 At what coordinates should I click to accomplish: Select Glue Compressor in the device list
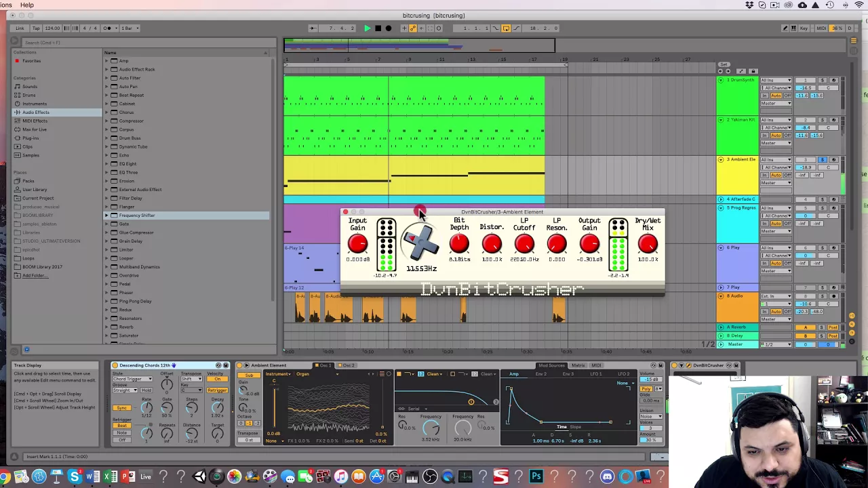(136, 232)
